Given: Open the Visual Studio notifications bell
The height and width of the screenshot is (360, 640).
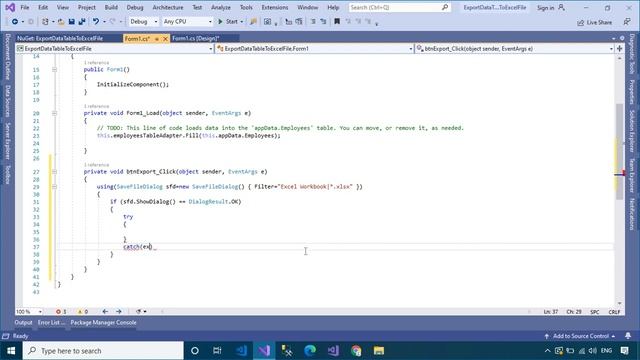Looking at the screenshot, I should point(628,336).
